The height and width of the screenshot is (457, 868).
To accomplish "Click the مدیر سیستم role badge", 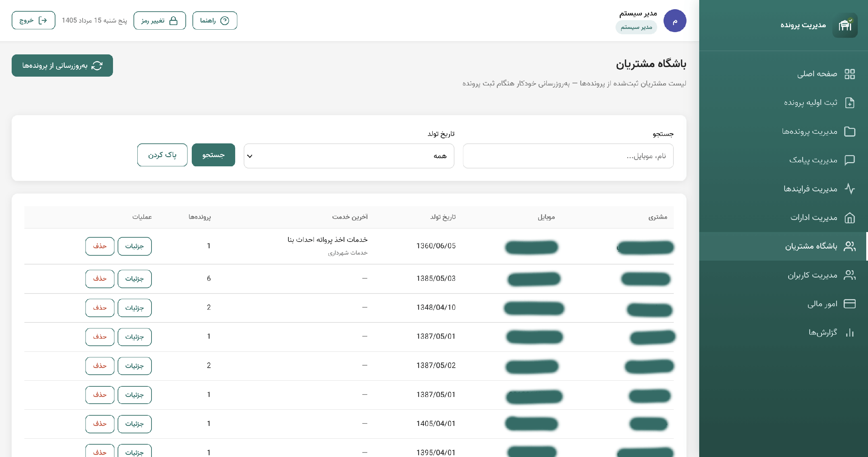I will (x=636, y=27).
